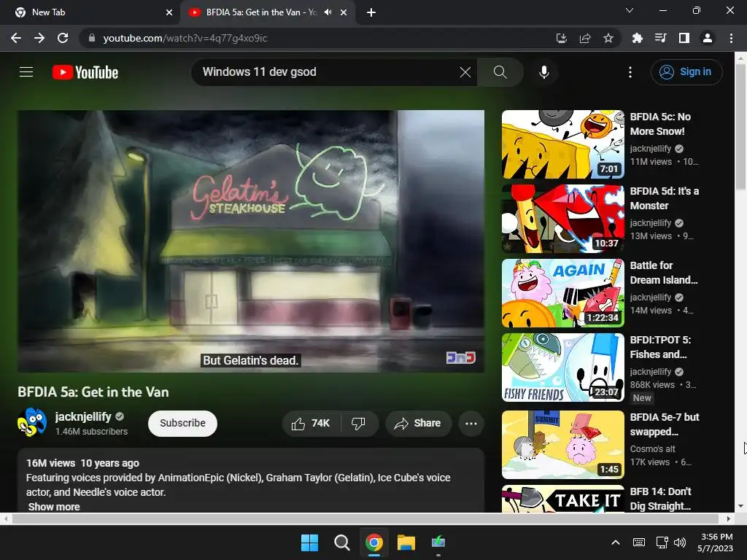
Task: Dislike the video with thumbs down
Action: pos(359,424)
